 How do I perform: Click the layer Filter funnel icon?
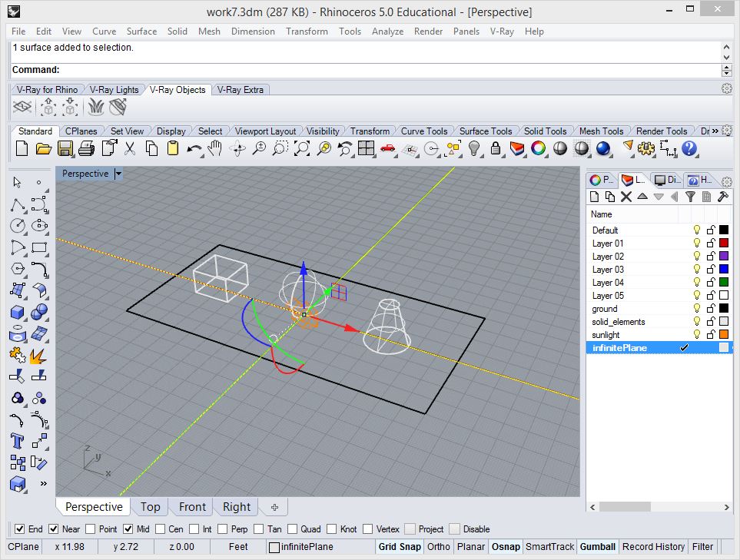click(x=691, y=197)
